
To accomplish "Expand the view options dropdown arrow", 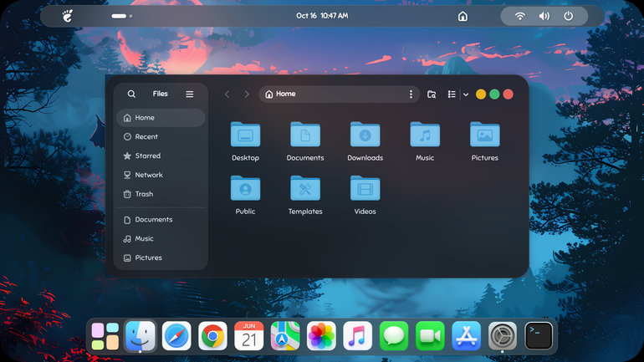I will click(466, 94).
